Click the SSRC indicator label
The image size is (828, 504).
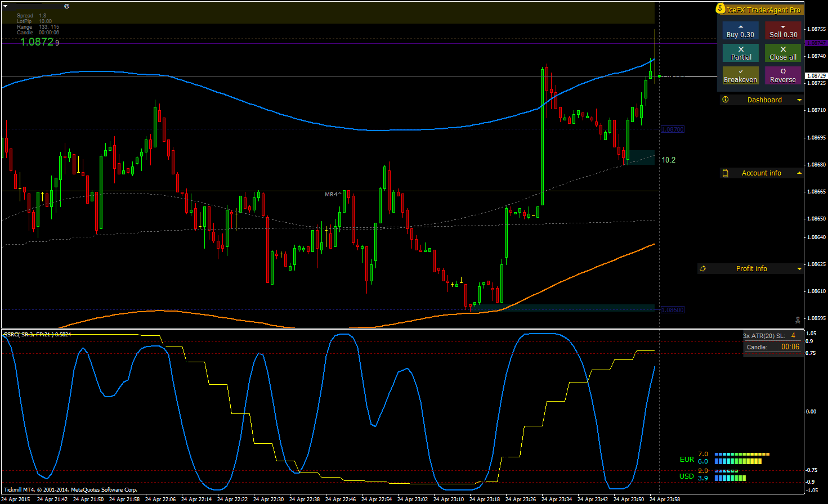click(x=37, y=335)
